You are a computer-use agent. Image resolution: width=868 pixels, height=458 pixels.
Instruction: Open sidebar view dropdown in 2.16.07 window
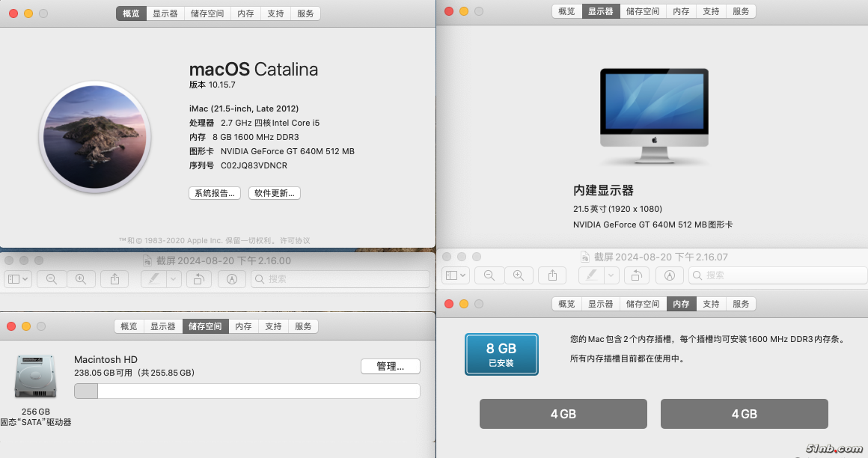[x=456, y=275]
